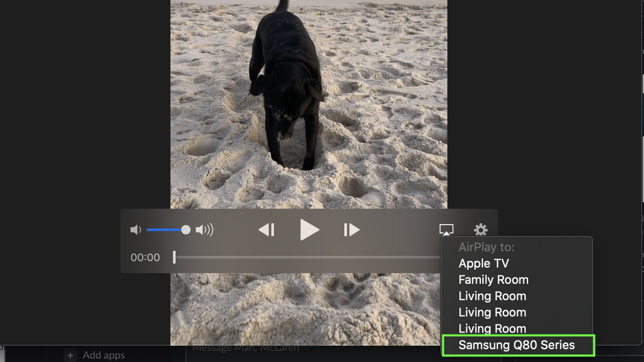Image resolution: width=644 pixels, height=362 pixels.
Task: Toggle the AirPlay output icon
Action: [x=445, y=229]
